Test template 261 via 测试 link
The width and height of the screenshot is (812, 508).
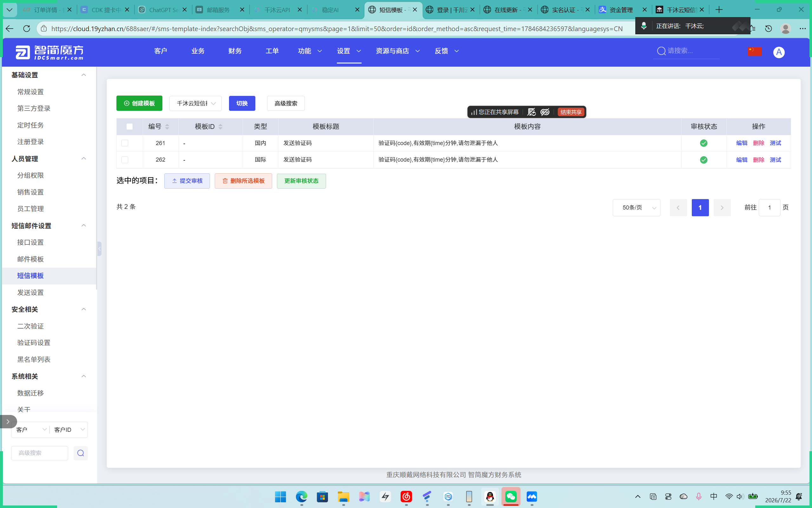click(775, 143)
